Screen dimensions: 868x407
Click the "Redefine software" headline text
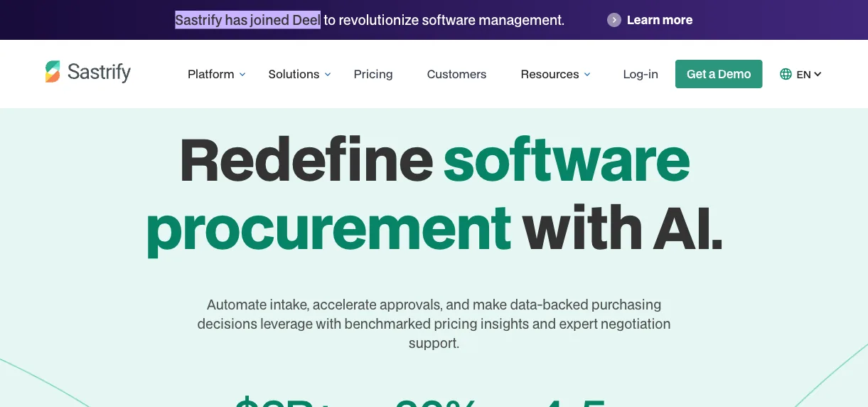(434, 159)
